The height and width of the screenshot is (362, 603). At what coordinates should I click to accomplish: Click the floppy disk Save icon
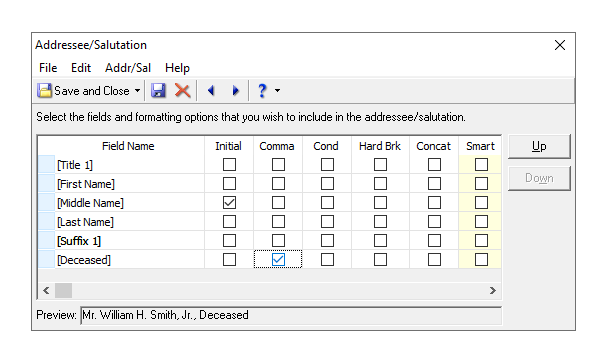click(158, 91)
